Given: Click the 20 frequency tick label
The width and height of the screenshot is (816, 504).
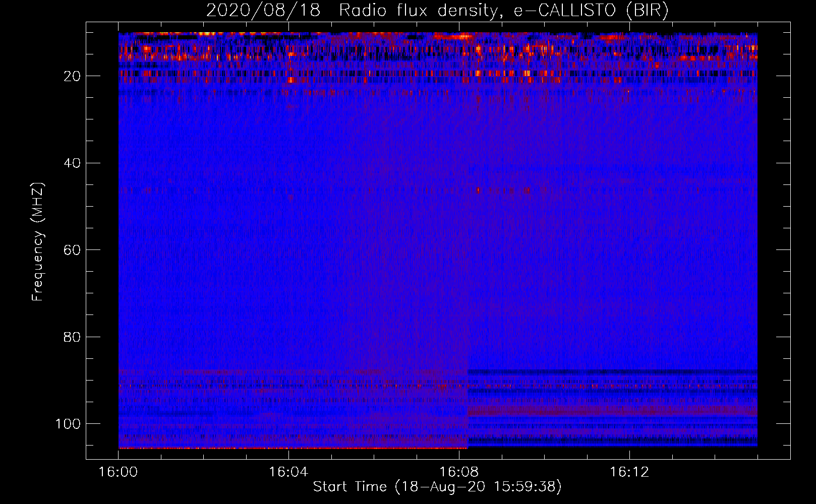Looking at the screenshot, I should 73,76.
